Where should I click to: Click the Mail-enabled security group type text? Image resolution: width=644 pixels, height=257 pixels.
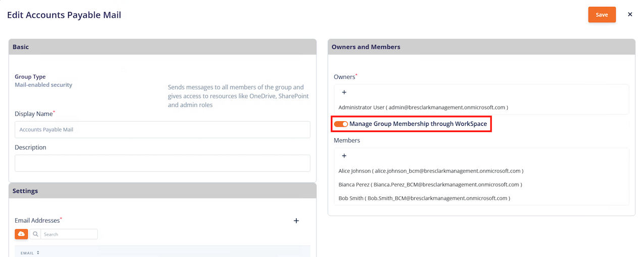click(x=43, y=85)
